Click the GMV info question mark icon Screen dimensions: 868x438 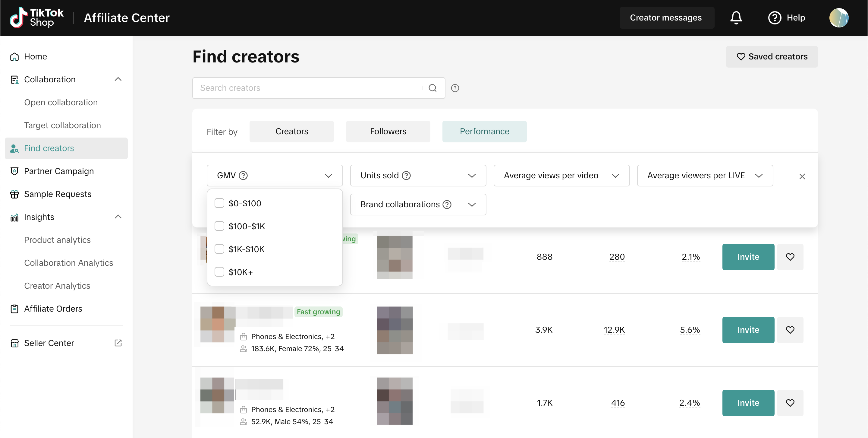pyautogui.click(x=243, y=175)
